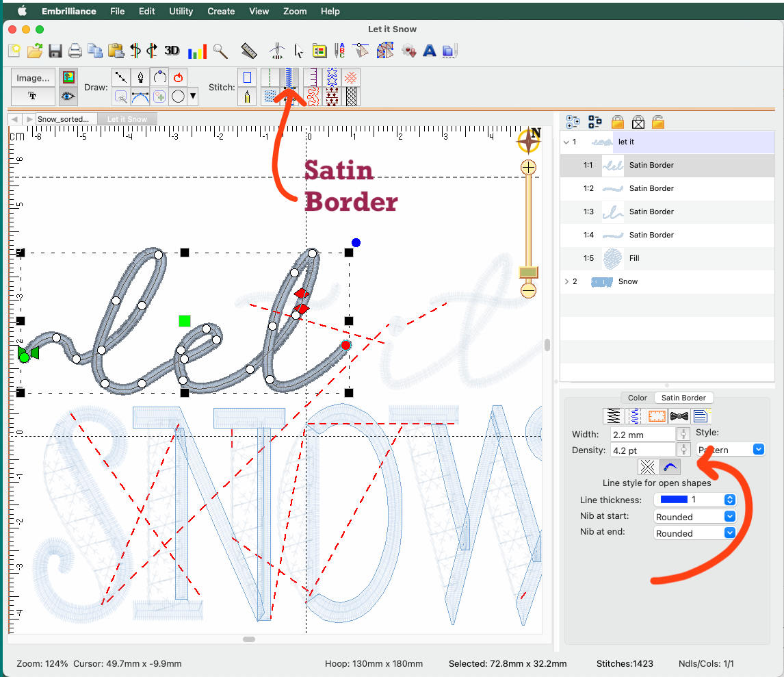Click the zoom in plus button
This screenshot has height=677, width=784.
(x=528, y=167)
